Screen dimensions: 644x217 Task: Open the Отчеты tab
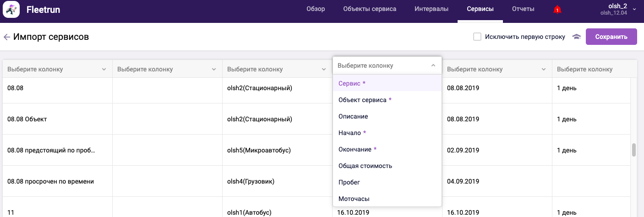[523, 9]
